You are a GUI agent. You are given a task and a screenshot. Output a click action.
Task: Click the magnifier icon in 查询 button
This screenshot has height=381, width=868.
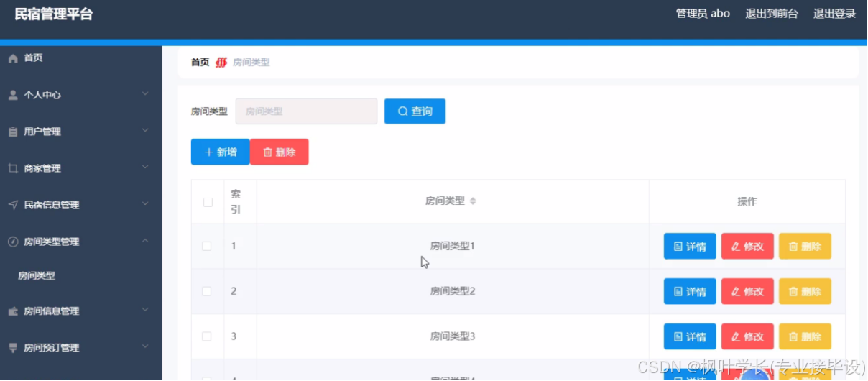403,111
